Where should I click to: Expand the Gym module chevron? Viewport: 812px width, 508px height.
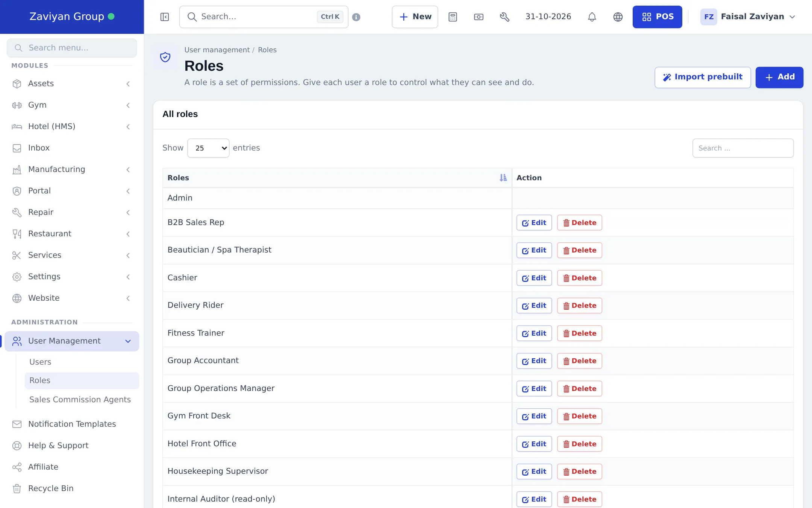tap(128, 105)
